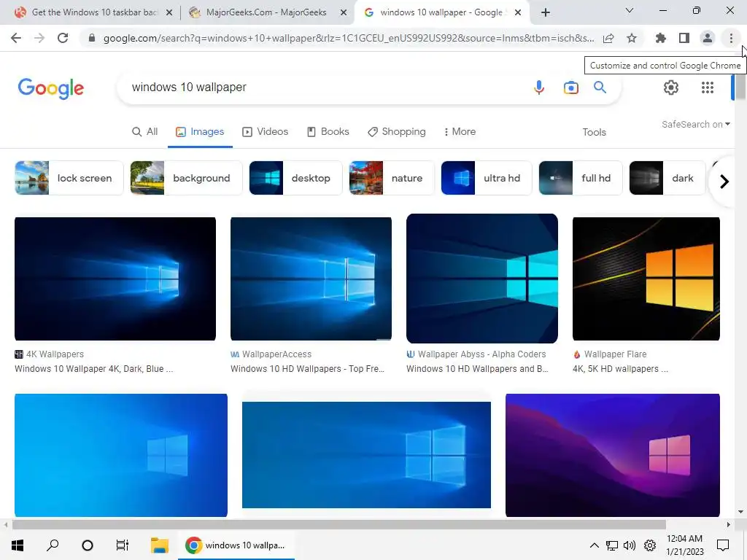747x560 pixels.
Task: Click the Google logo
Action: coord(50,88)
